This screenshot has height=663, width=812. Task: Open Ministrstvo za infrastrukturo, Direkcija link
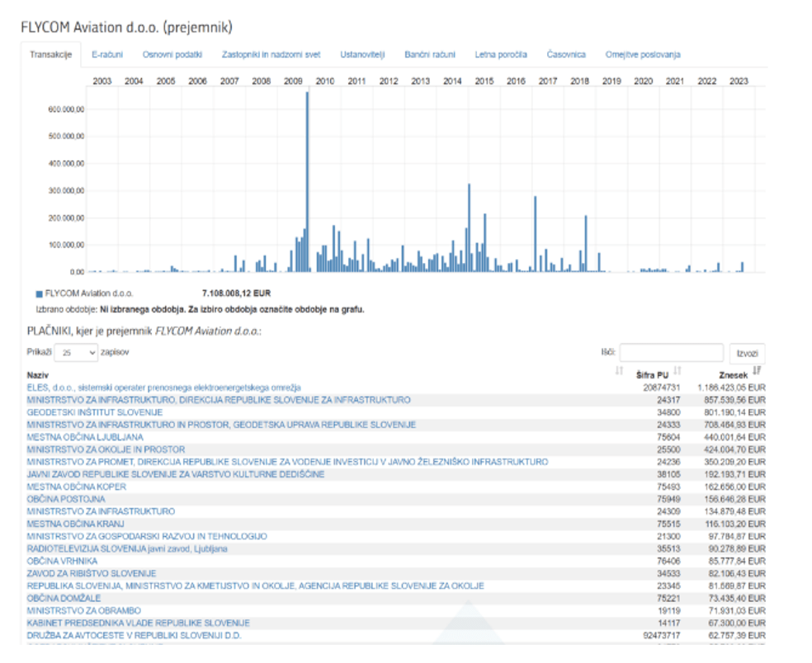(x=219, y=400)
